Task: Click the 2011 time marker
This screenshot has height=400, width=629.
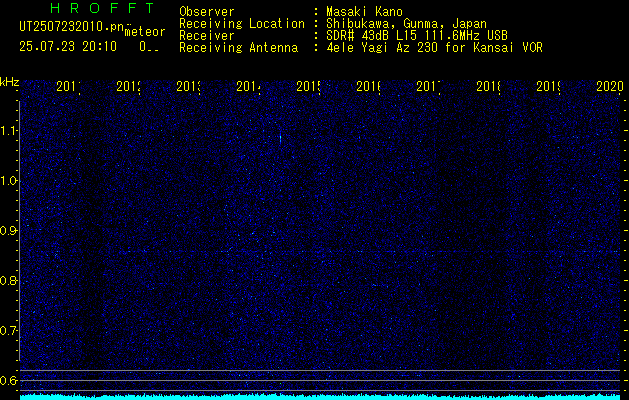Action: coord(68,86)
